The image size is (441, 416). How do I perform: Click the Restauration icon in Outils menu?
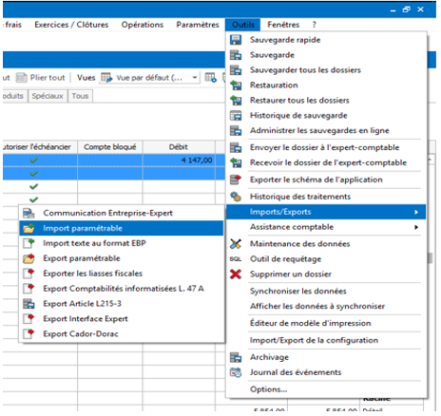click(236, 85)
